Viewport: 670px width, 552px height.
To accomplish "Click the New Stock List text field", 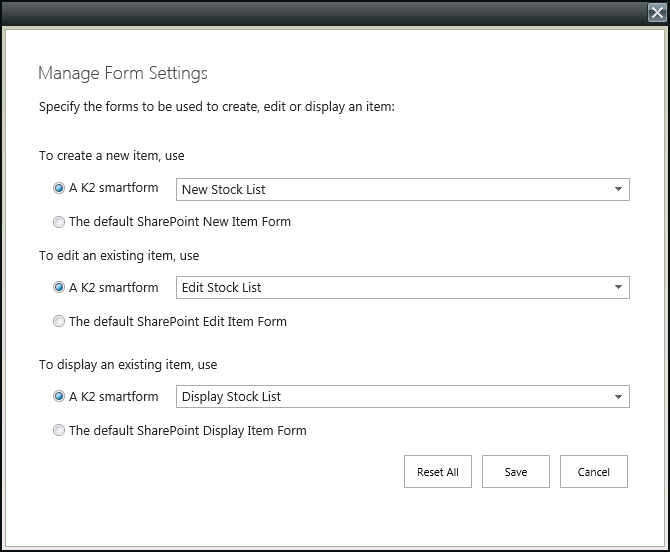I will pos(390,189).
